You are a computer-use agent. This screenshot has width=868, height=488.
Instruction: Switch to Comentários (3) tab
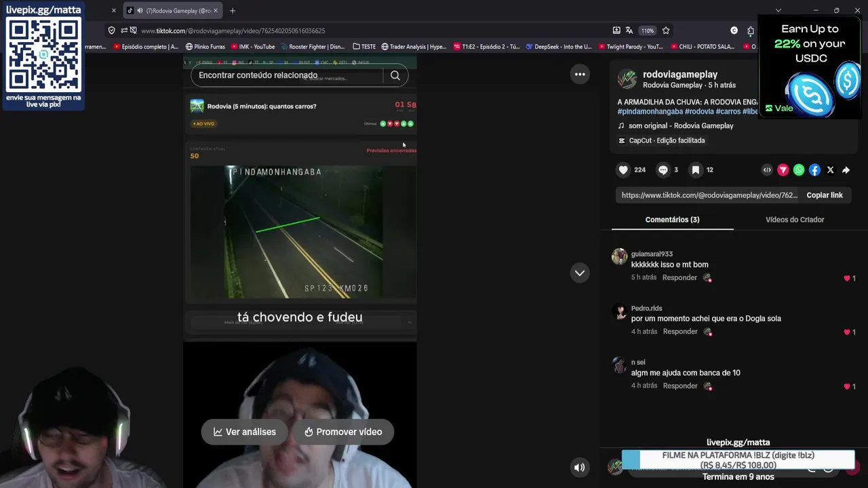click(672, 220)
